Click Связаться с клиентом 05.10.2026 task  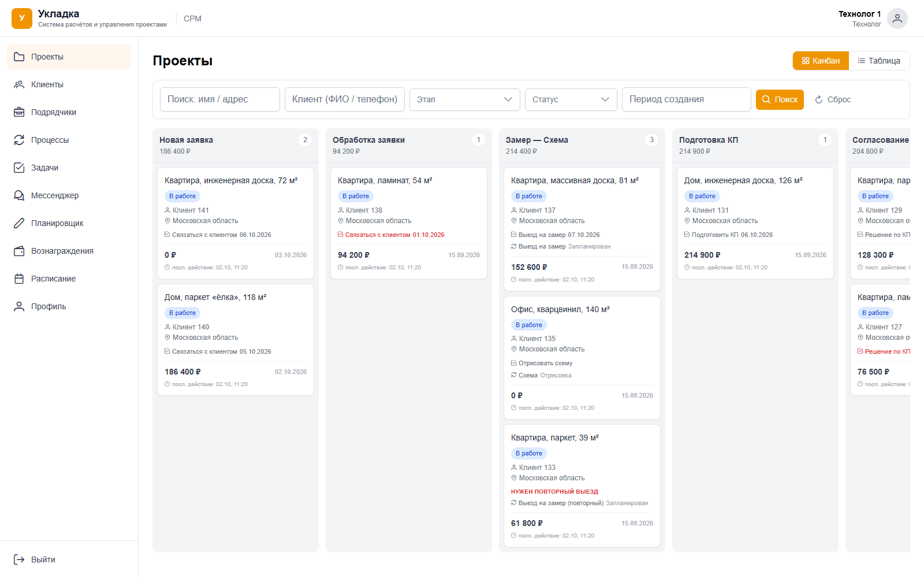222,351
